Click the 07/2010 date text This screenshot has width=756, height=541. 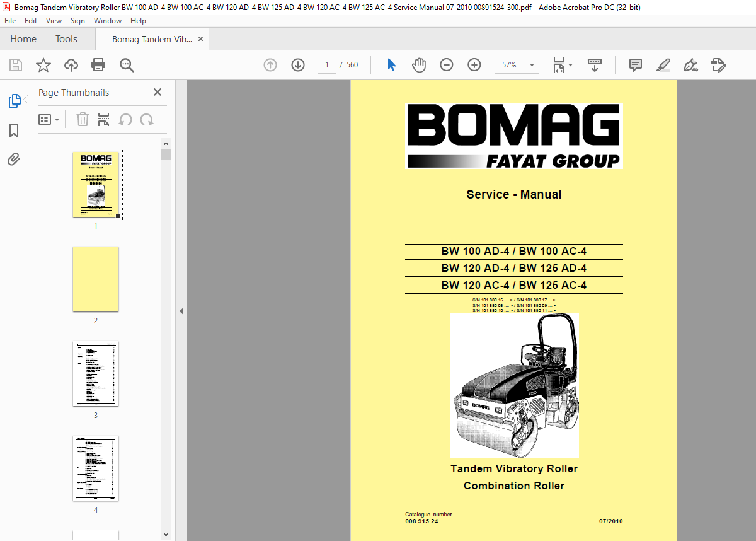[610, 521]
